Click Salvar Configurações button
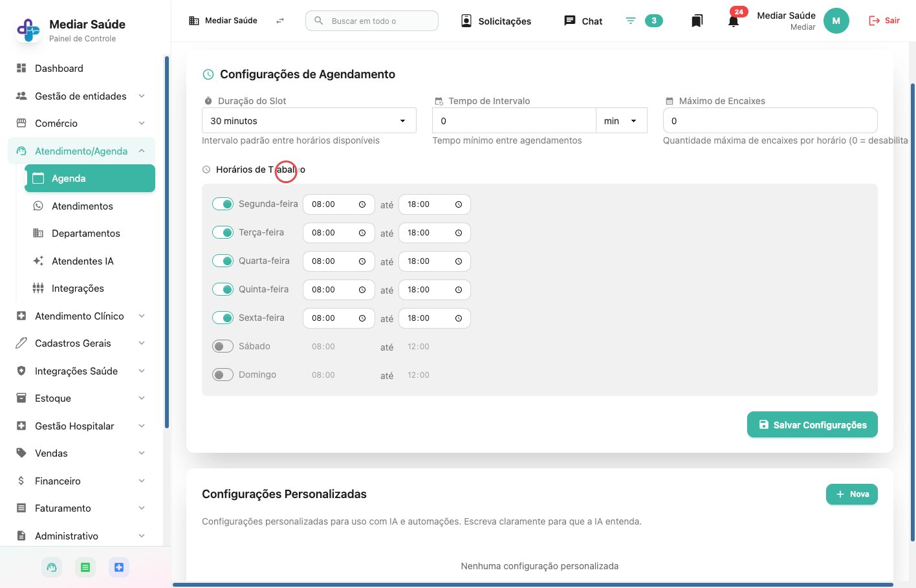This screenshot has width=916, height=588. pyautogui.click(x=812, y=424)
